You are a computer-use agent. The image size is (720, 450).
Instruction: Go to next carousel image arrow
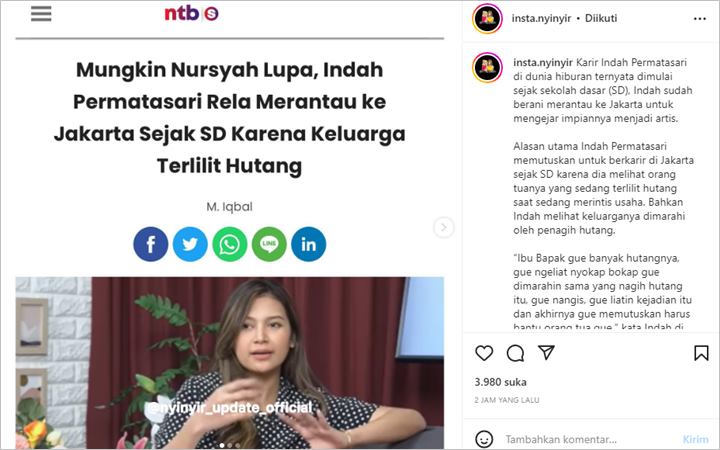[444, 227]
